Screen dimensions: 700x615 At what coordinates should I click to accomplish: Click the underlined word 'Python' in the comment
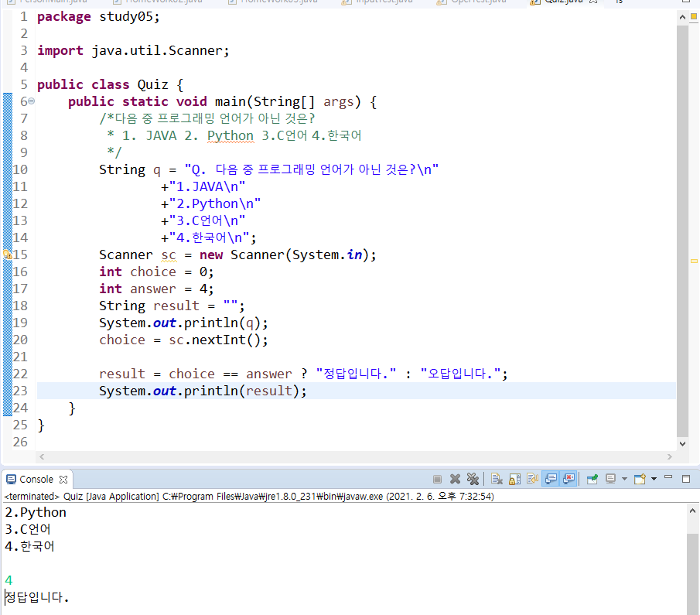[x=230, y=136]
